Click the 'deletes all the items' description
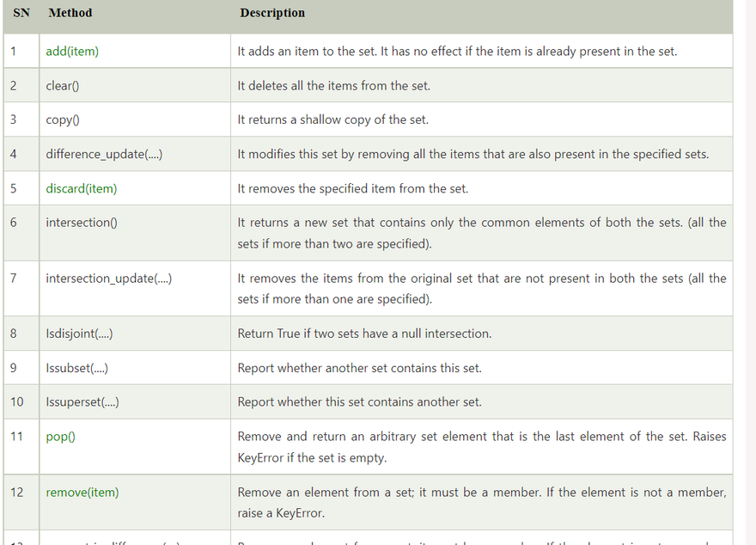Viewport: 756px width, 545px height. click(333, 86)
